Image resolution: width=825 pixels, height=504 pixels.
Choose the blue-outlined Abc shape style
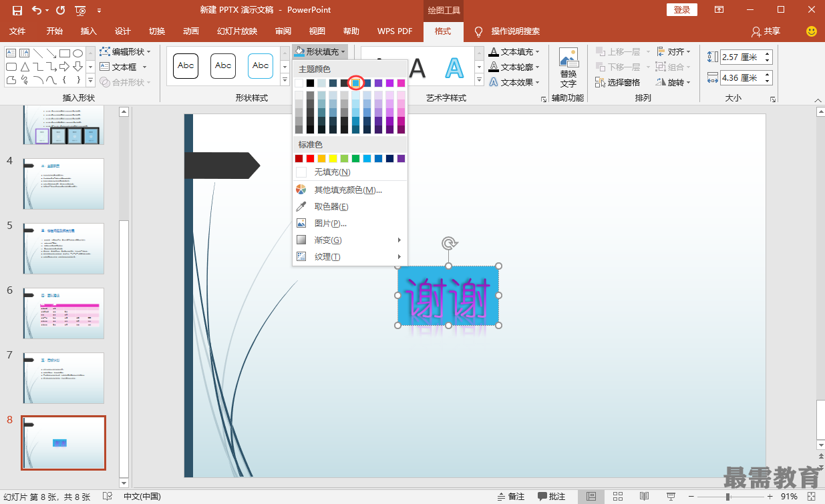pos(261,65)
